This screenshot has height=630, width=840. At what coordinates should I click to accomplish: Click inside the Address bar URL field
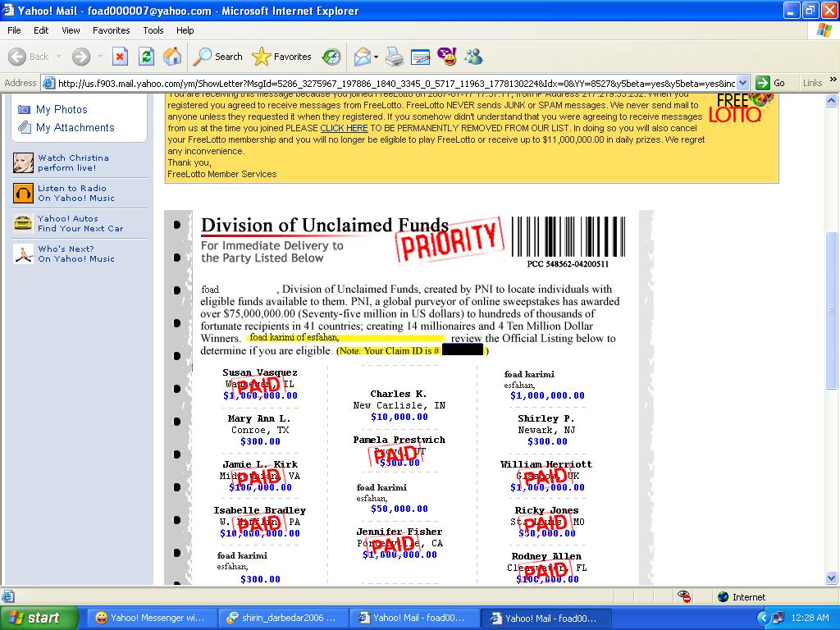coord(395,83)
